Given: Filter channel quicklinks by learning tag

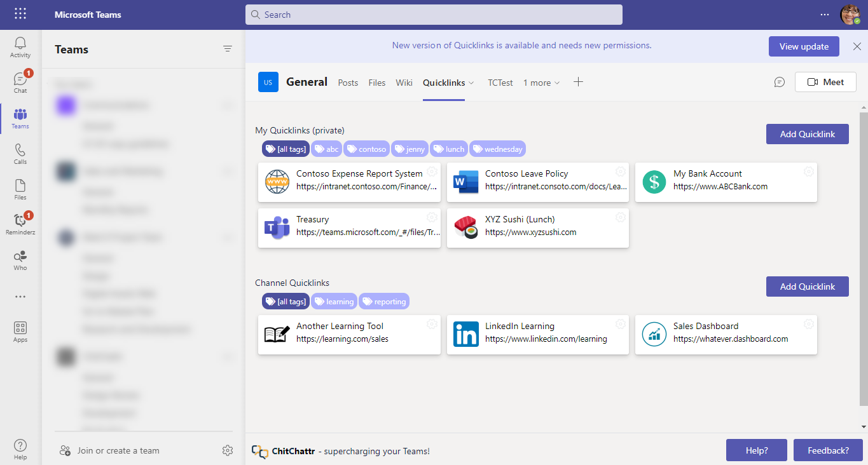Looking at the screenshot, I should [x=334, y=301].
